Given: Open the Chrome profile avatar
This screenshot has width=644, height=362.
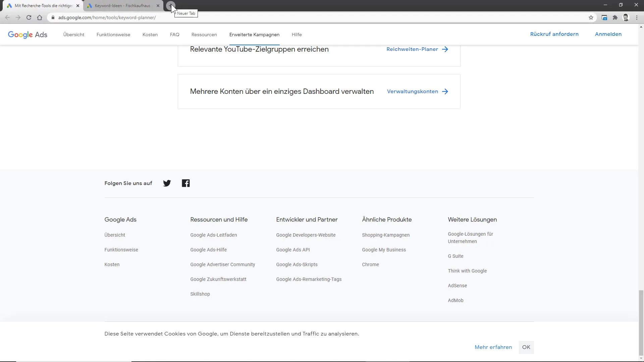Looking at the screenshot, I should coord(626,17).
